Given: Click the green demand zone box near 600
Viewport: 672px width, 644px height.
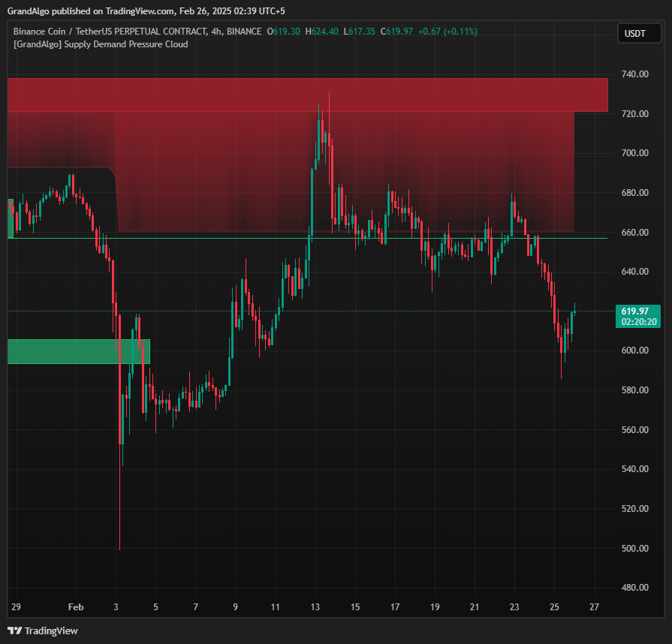Looking at the screenshot, I should pos(79,352).
